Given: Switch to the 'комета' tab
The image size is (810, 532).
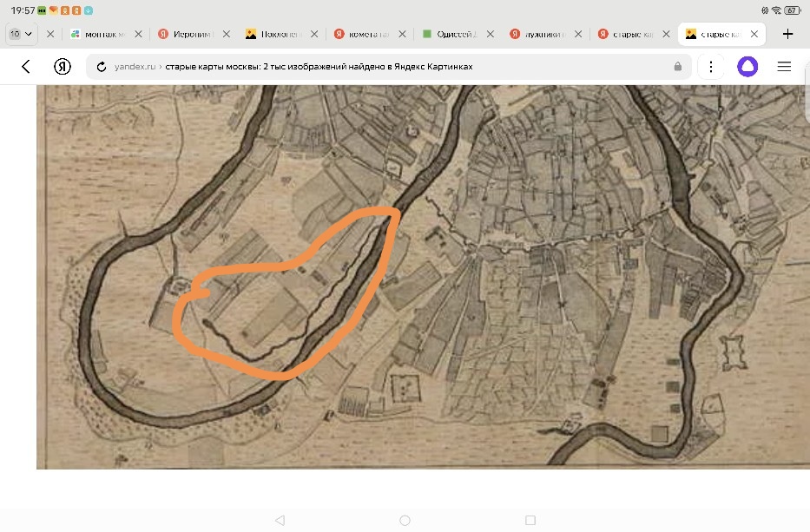Looking at the screenshot, I should (x=362, y=34).
